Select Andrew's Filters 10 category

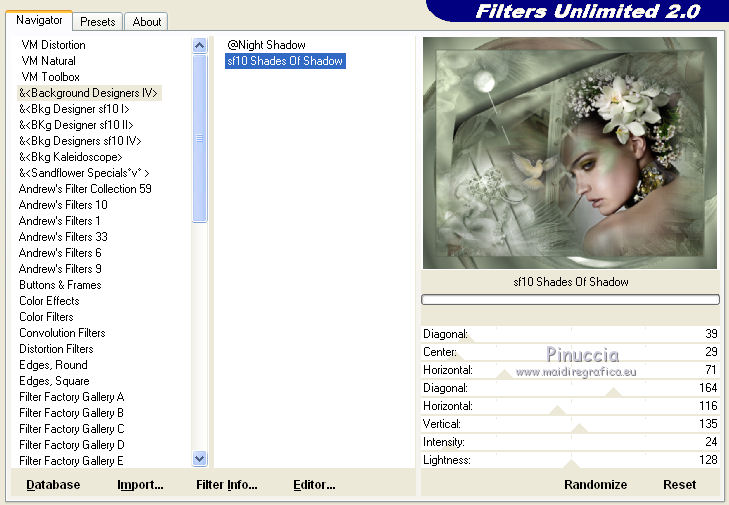63,205
